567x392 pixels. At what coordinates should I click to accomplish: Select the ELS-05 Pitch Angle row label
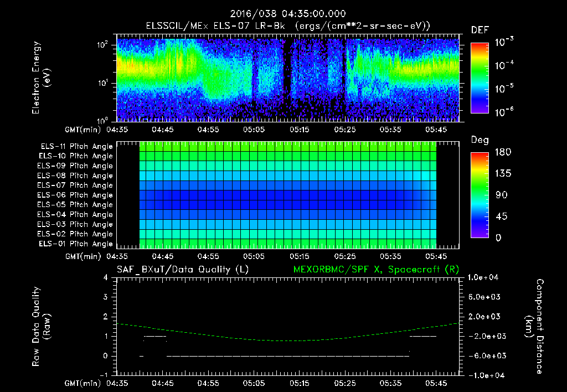[x=75, y=205]
